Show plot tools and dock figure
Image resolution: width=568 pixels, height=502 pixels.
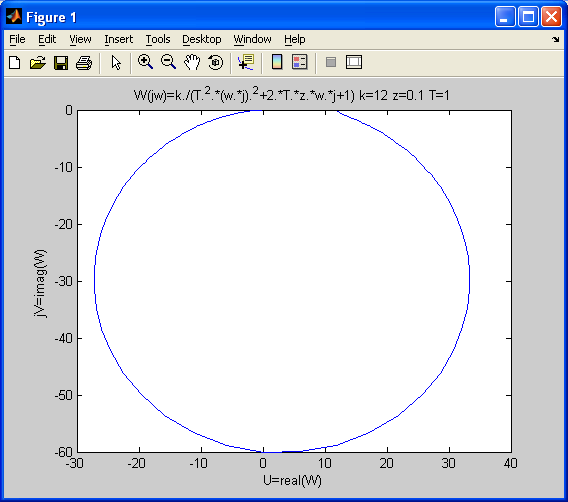354,62
